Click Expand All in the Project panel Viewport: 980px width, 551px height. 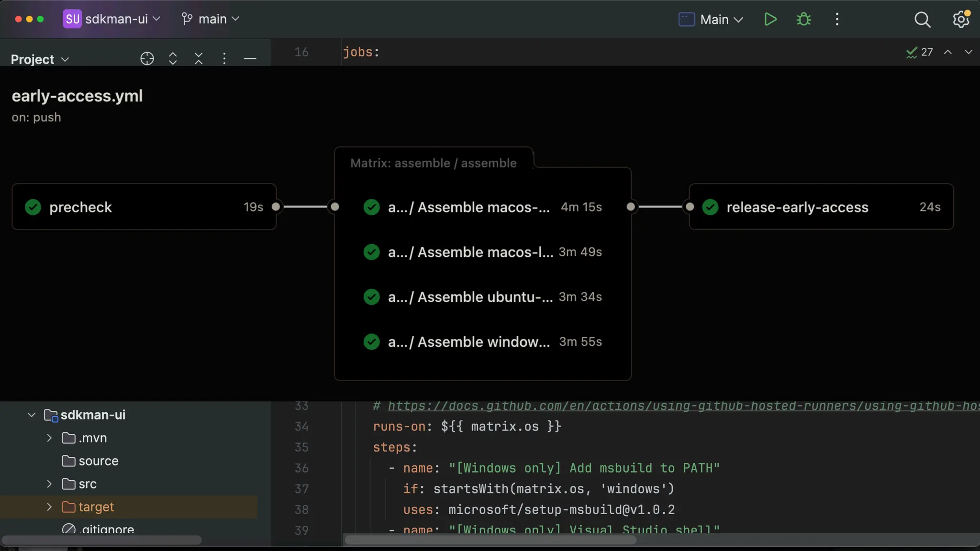[x=173, y=59]
